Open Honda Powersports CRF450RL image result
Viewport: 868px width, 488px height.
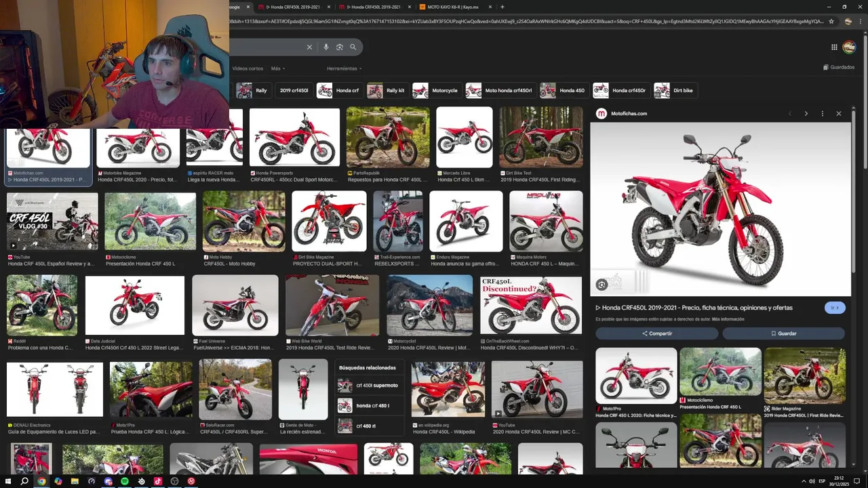click(x=294, y=138)
